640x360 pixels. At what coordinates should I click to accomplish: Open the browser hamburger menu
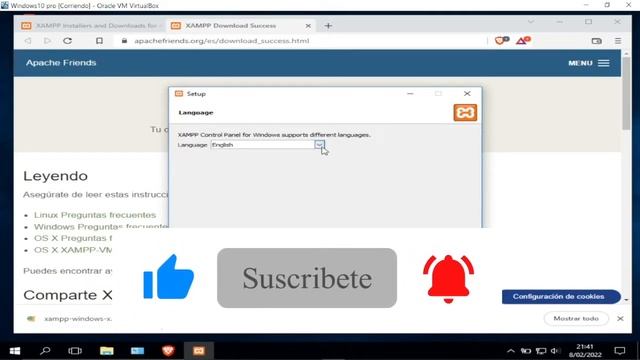click(618, 41)
